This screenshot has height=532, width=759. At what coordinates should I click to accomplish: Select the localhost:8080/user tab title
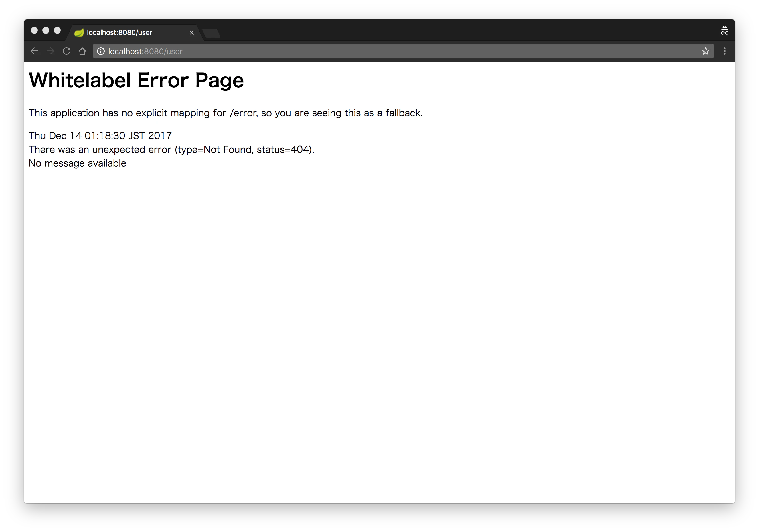[119, 32]
